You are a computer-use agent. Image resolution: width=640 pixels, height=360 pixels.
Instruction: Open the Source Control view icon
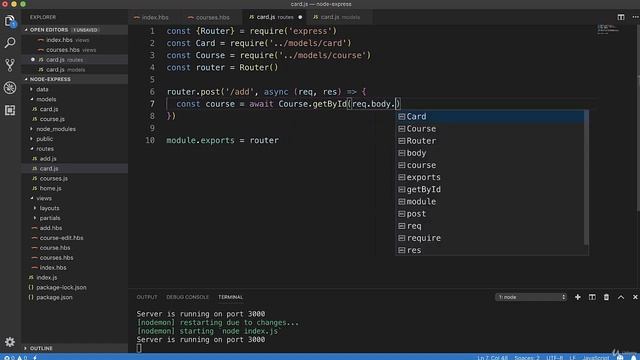pos(10,65)
